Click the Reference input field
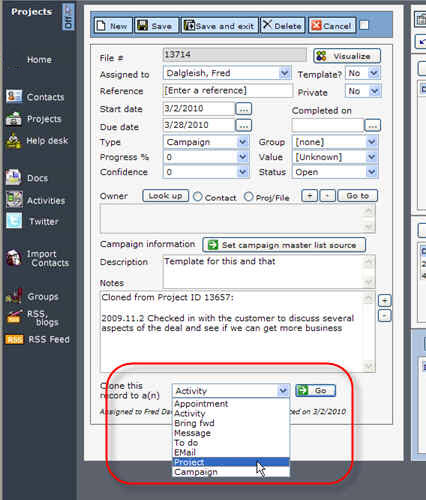Image resolution: width=426 pixels, height=500 pixels. tap(228, 91)
